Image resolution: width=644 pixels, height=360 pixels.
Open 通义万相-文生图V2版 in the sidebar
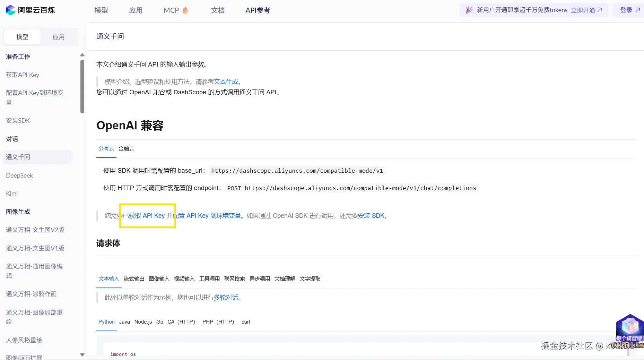pos(35,230)
